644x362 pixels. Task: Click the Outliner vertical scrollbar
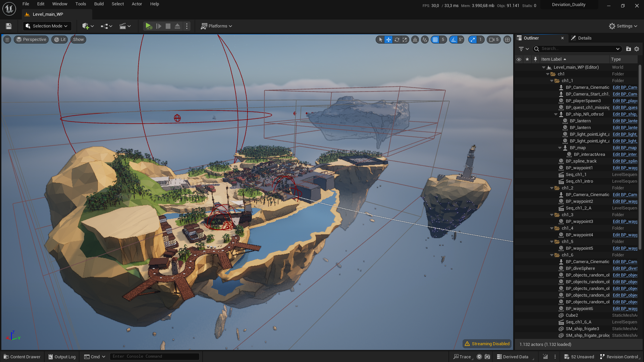pos(640,158)
